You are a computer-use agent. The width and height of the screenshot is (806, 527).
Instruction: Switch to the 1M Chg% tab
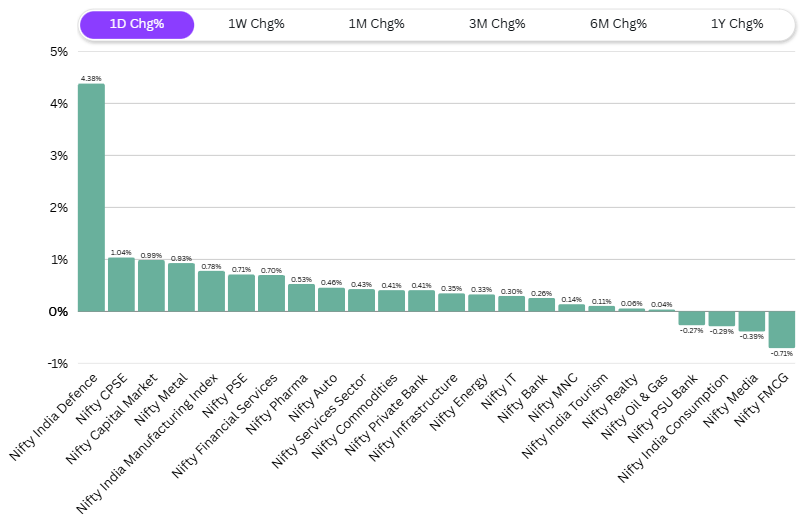(376, 24)
